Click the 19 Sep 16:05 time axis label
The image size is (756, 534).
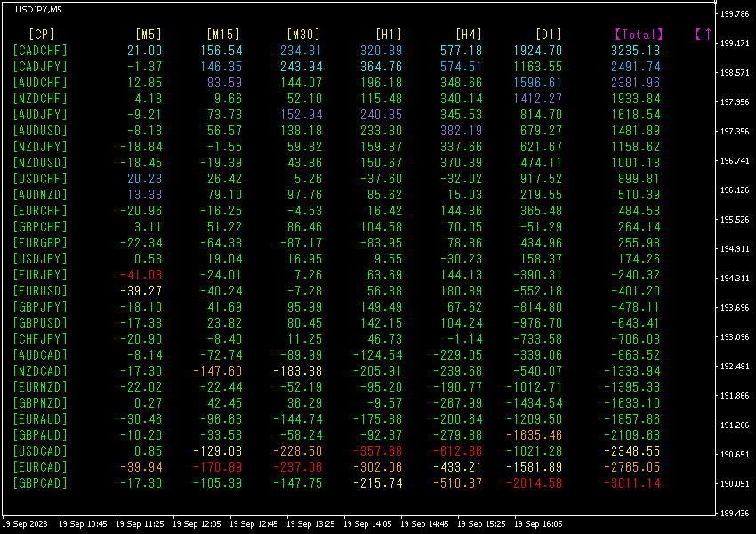(538, 524)
